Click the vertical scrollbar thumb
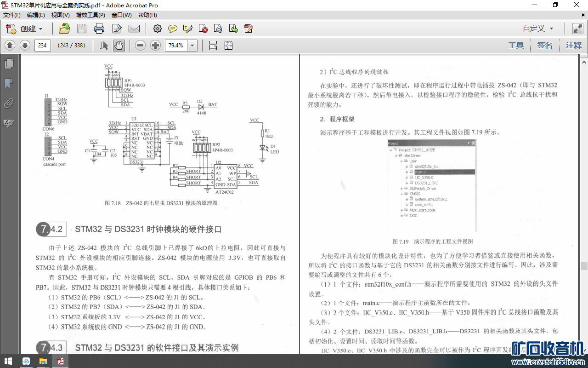588x368 pixels. coord(584,266)
